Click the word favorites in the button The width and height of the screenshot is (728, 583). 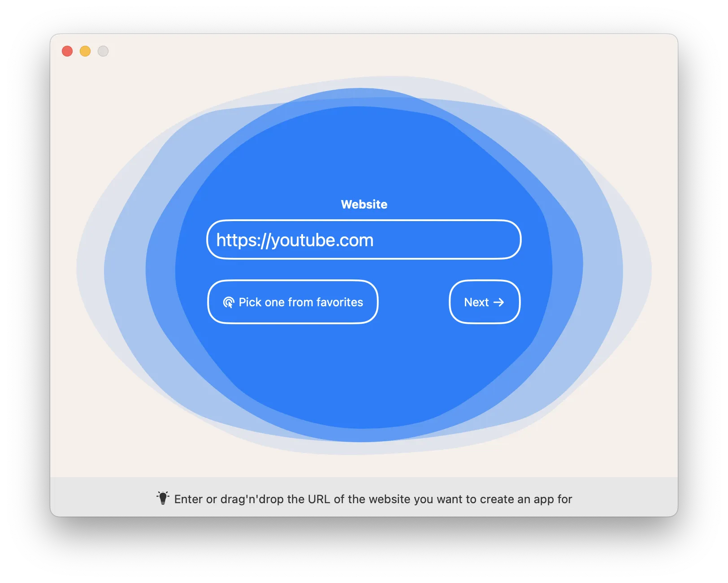coord(339,303)
